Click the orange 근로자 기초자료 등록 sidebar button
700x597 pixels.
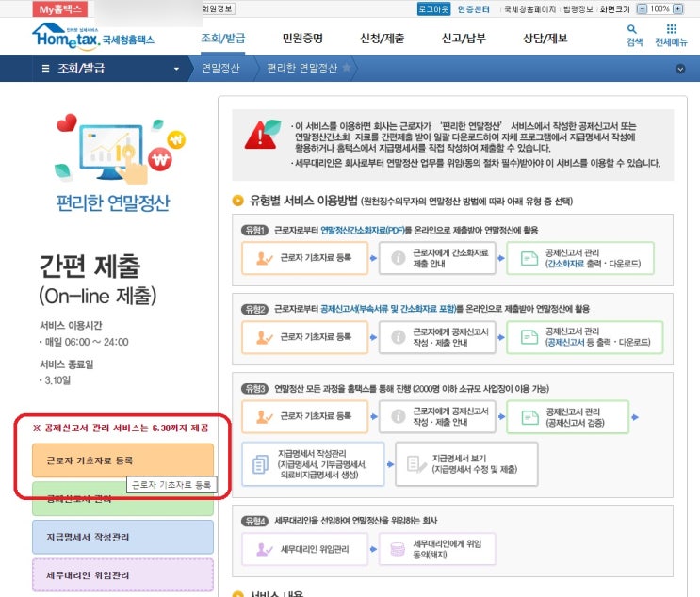(122, 460)
